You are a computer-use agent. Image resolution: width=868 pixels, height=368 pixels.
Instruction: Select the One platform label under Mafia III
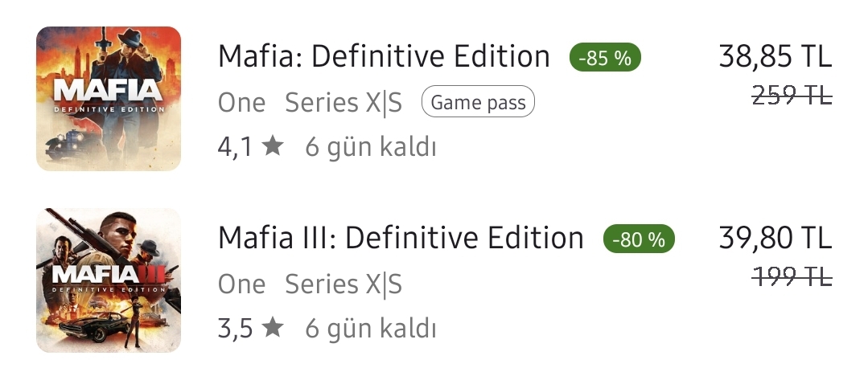[241, 284]
